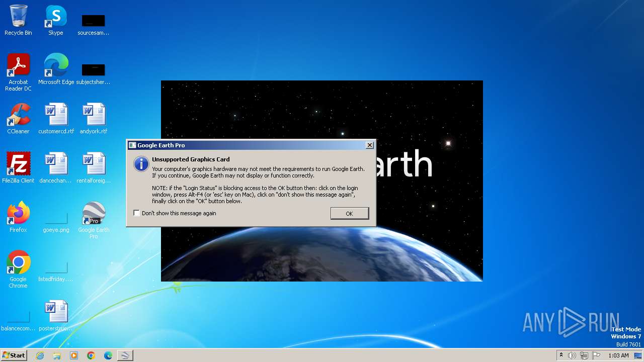Select the Microsoft Edge desktop shortcut
Viewport: 644px width, 362px height.
click(56, 69)
